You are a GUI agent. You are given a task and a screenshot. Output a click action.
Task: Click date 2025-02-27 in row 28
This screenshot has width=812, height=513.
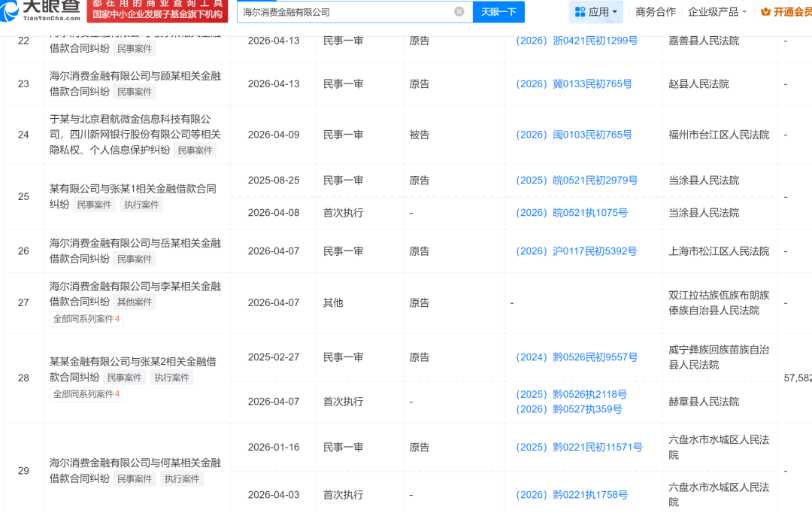point(274,357)
